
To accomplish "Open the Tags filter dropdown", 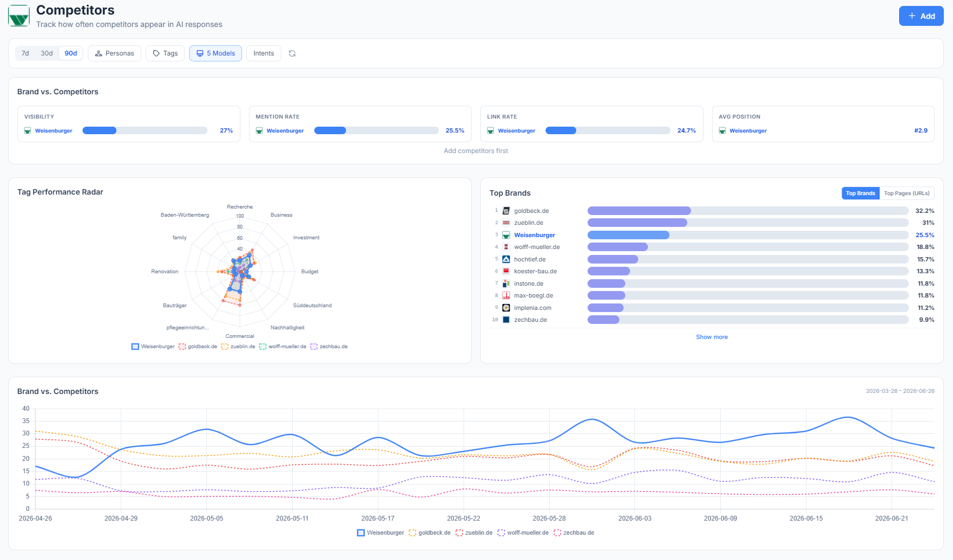I will point(165,53).
